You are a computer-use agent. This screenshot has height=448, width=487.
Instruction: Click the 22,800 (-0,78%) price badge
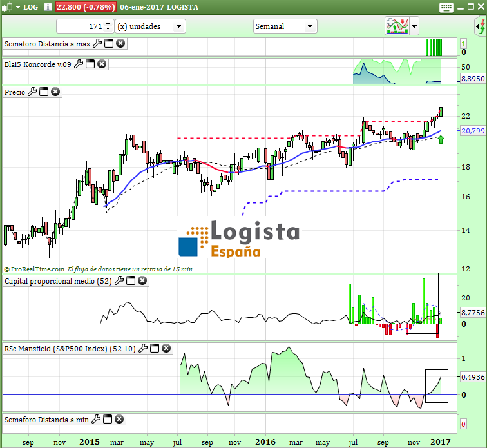click(x=86, y=7)
